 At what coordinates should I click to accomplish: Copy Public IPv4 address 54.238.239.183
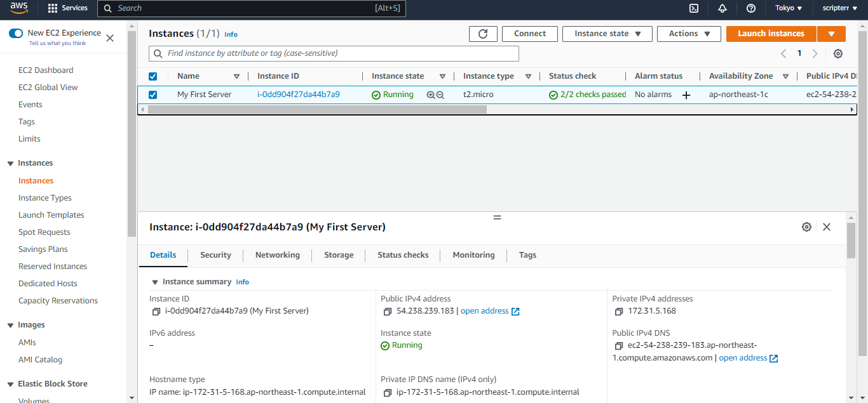(387, 312)
